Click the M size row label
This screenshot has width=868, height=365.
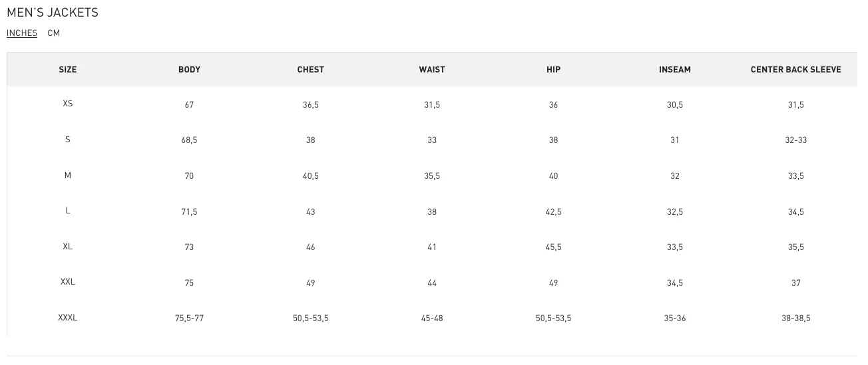click(68, 176)
